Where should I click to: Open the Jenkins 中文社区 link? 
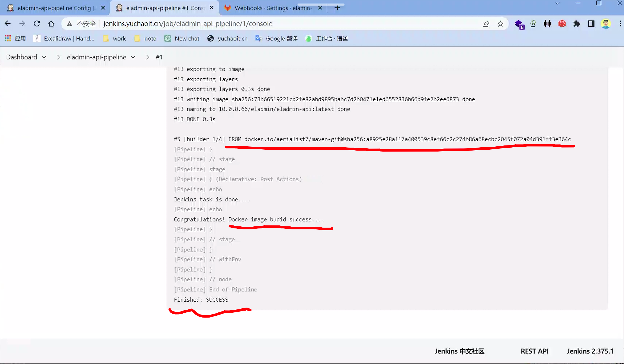[459, 351]
